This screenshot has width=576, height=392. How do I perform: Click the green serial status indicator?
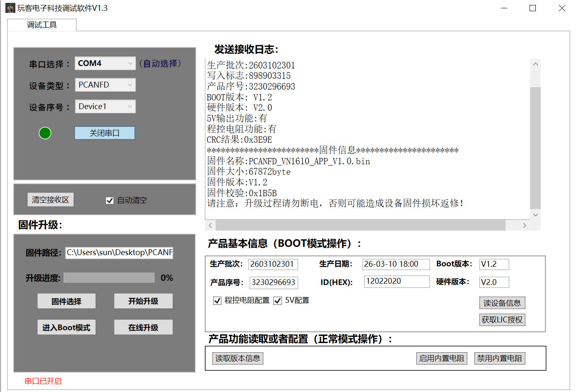click(x=45, y=133)
